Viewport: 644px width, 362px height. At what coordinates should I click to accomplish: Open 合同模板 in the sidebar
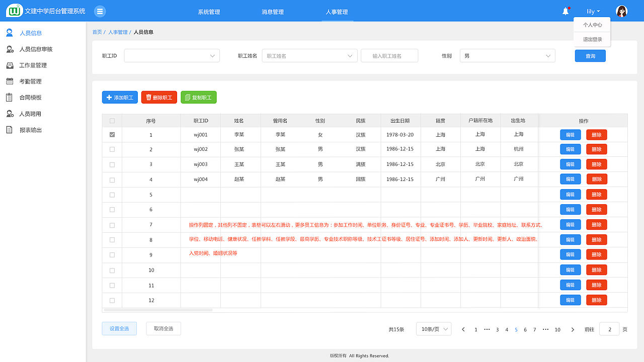pyautogui.click(x=30, y=98)
